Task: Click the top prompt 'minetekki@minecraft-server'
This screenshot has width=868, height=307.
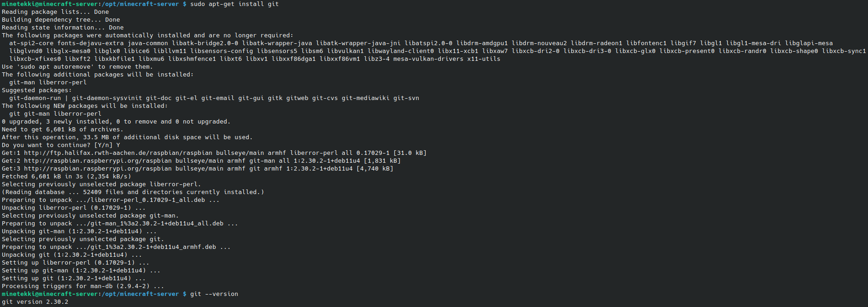Action: click(x=50, y=4)
